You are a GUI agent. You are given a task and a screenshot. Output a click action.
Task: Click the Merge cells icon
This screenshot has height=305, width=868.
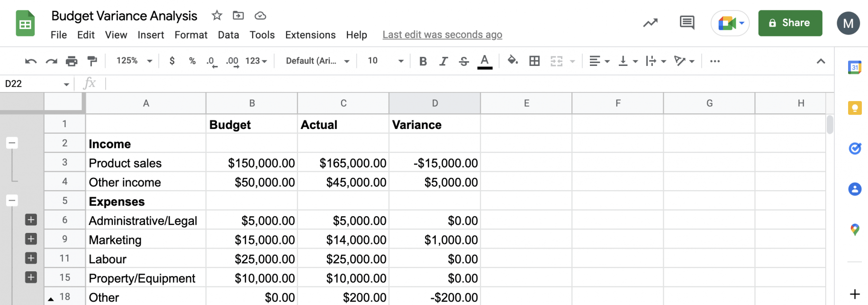click(x=556, y=61)
